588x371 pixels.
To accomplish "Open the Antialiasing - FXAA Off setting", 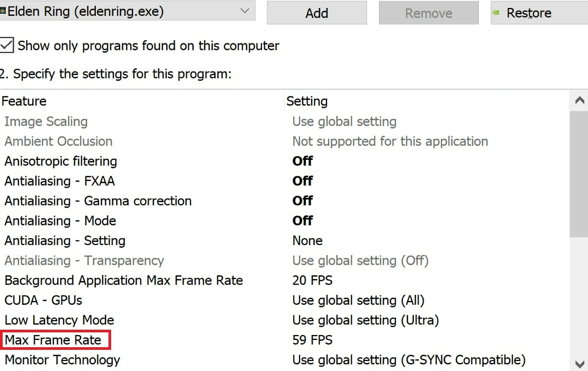I will [303, 181].
